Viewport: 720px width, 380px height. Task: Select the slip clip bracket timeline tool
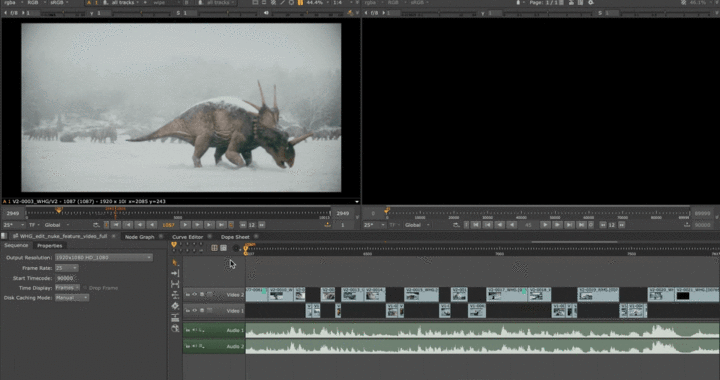175,284
